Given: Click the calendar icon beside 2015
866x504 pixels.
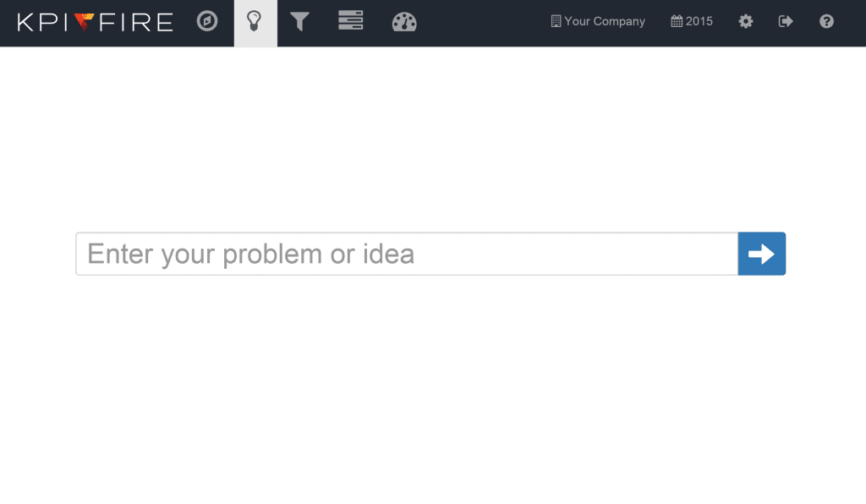Looking at the screenshot, I should (677, 21).
